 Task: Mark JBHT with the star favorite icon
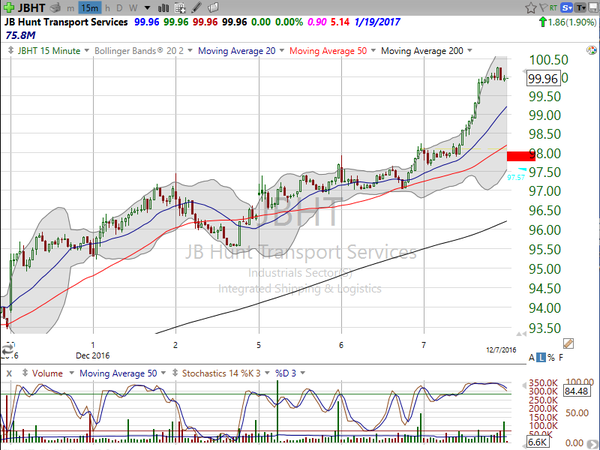click(x=531, y=8)
